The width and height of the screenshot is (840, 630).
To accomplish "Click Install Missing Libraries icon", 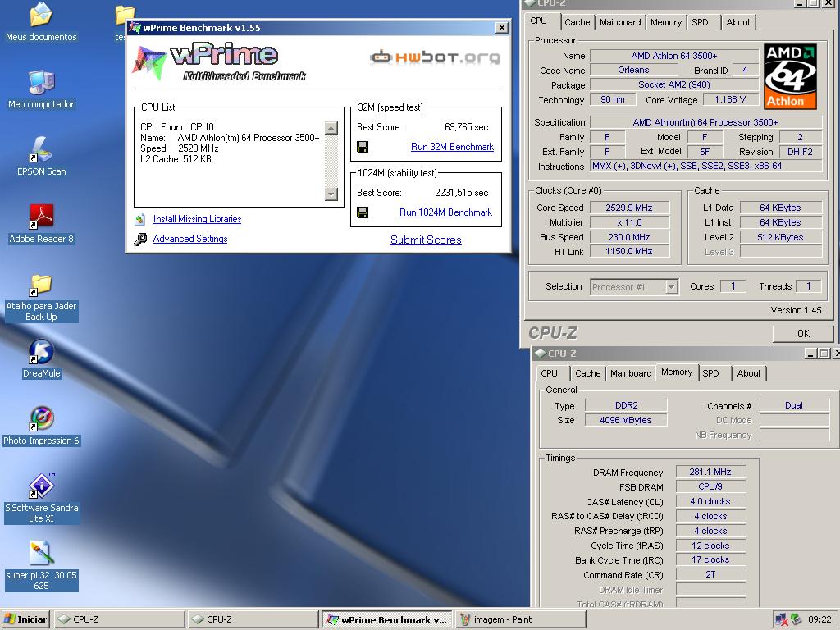I will tap(140, 219).
